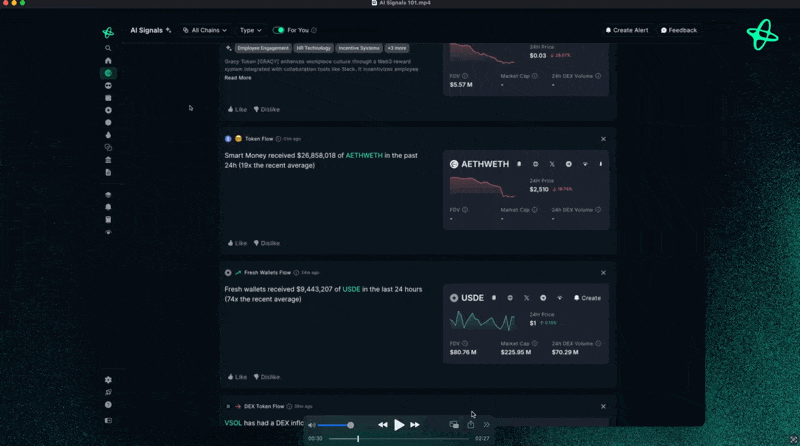Expand the +3 more tags chip
800x446 pixels.
pos(396,48)
